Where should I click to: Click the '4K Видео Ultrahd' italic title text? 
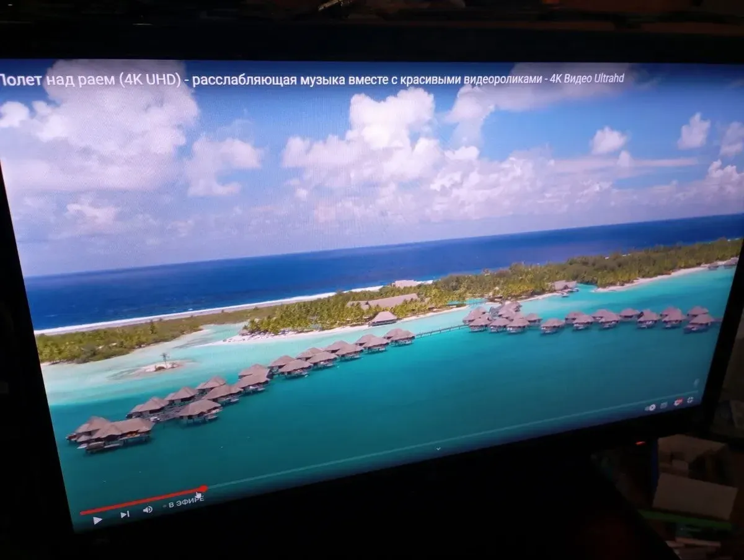(587, 79)
